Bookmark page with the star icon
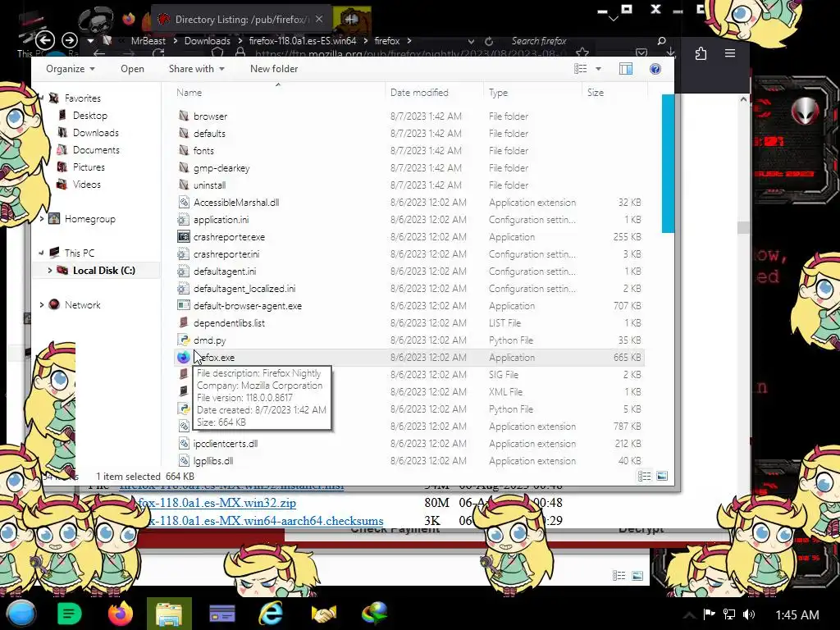The height and width of the screenshot is (630, 840). point(582,53)
